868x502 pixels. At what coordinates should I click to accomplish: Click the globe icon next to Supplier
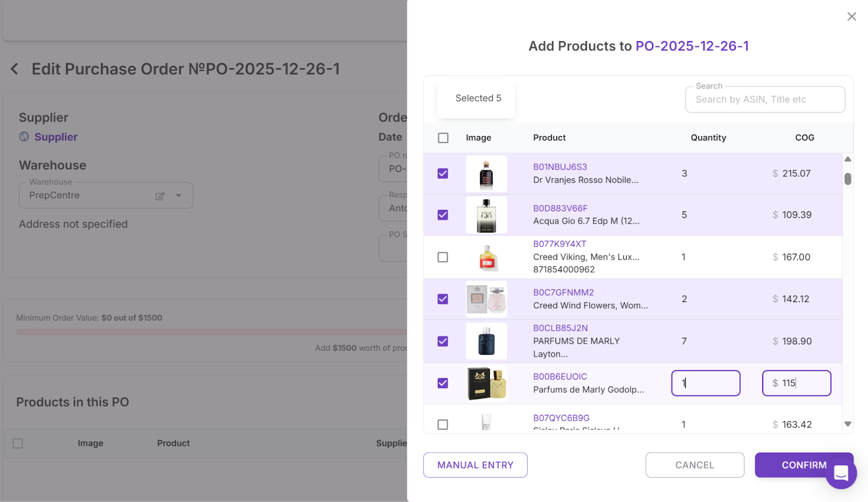(24, 137)
